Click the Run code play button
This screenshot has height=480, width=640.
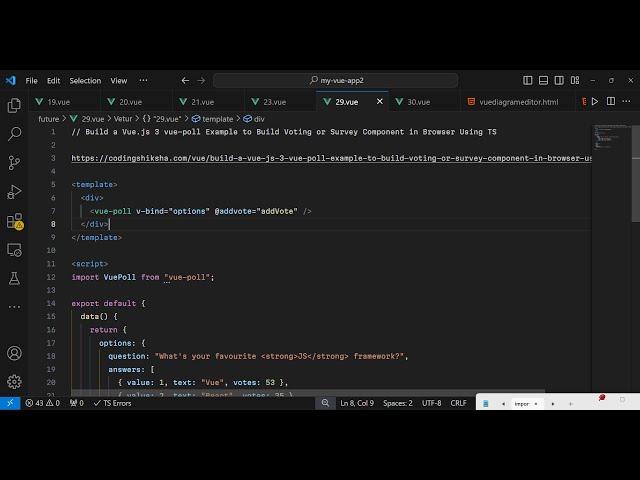click(x=595, y=101)
